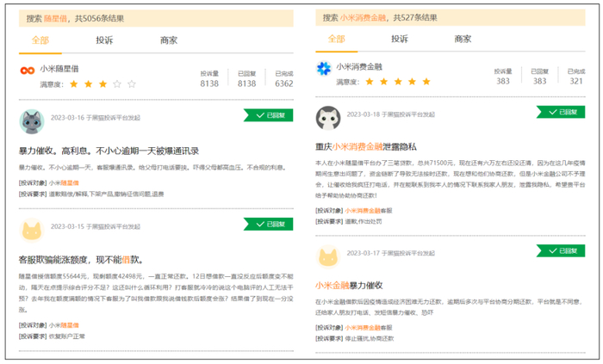The width and height of the screenshot is (603, 364).
Task: Click 已回复 badge on 重庆小米消费金融泄露隐私 complaint
Action: [x=563, y=112]
